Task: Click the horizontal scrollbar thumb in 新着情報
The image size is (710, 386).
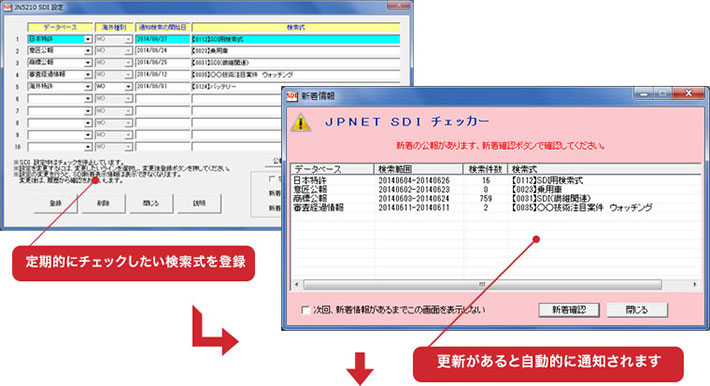Action: coord(482,285)
